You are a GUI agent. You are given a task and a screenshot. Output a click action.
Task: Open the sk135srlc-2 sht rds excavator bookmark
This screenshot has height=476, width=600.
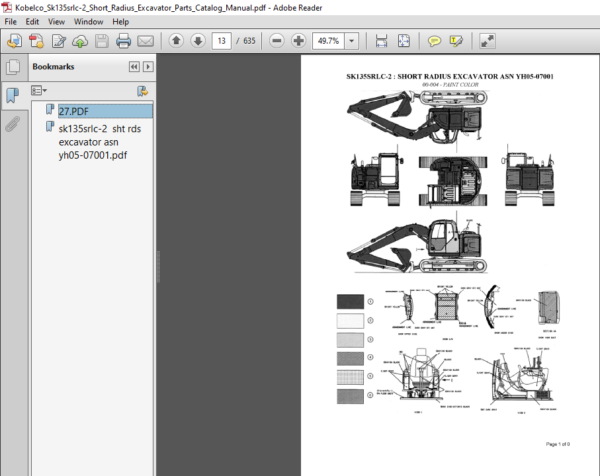(x=99, y=142)
